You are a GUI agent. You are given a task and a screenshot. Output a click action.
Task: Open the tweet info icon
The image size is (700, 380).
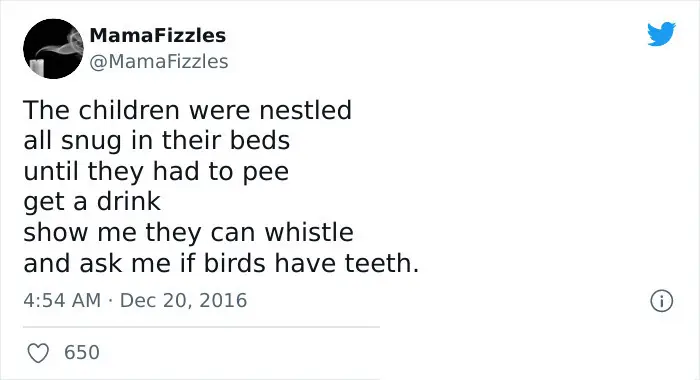(661, 301)
